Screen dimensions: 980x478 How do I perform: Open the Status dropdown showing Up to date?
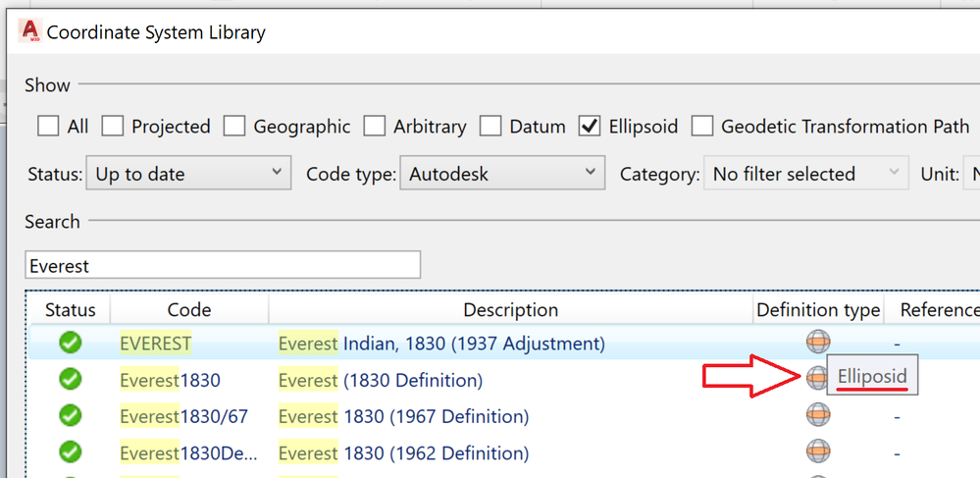tap(188, 175)
